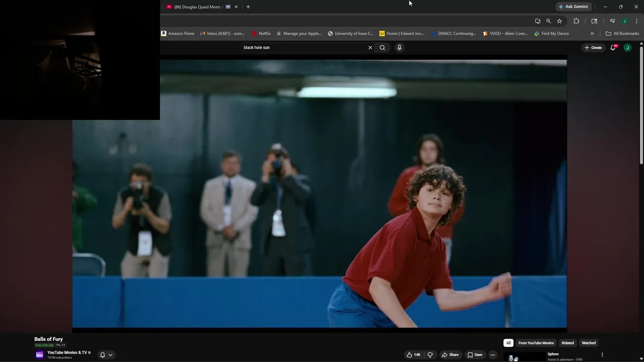This screenshot has height=362, width=644.
Task: Open the YouTube Movies & TV channel name
Action: coord(67,352)
